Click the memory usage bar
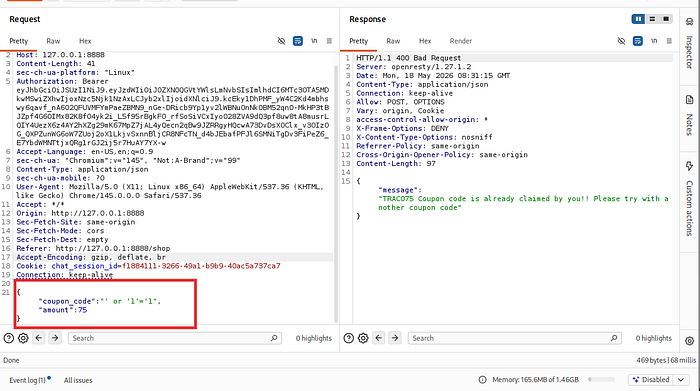This screenshot has width=700, height=391. click(601, 379)
